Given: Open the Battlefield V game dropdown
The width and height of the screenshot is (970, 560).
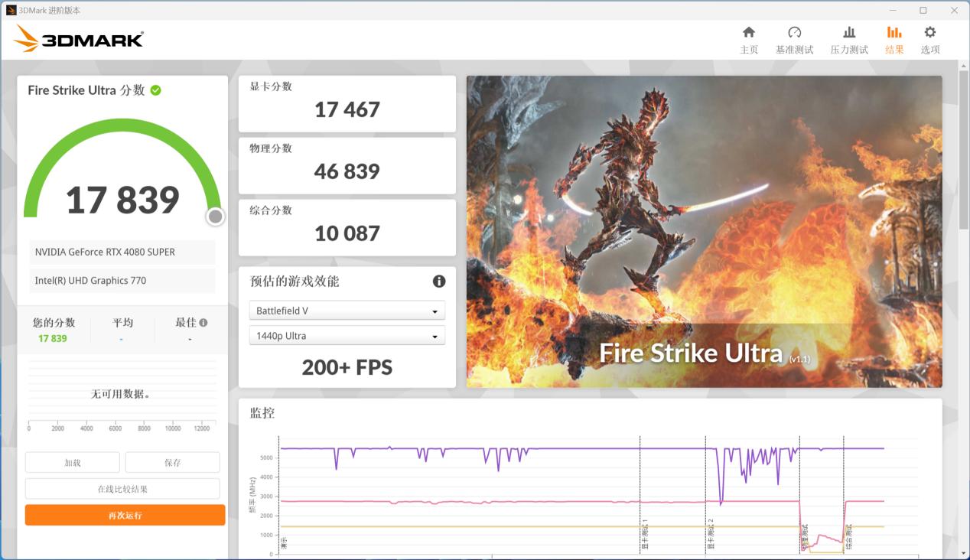Looking at the screenshot, I should (347, 310).
